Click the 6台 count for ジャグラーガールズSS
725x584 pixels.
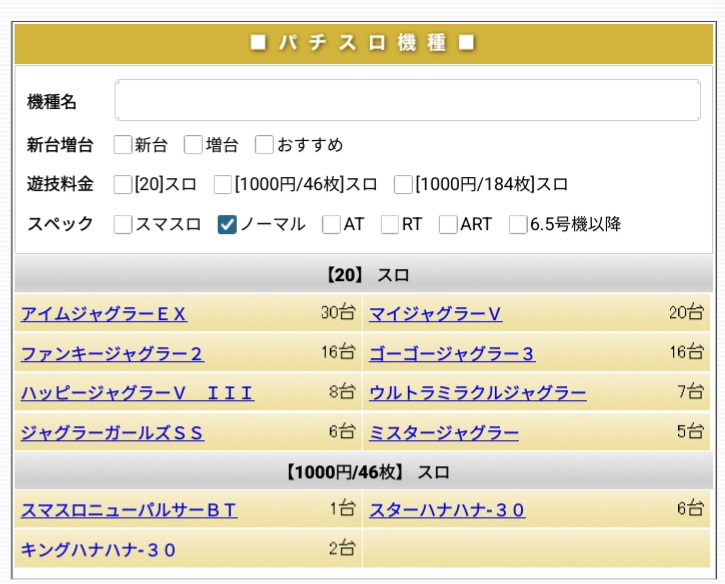click(x=342, y=432)
